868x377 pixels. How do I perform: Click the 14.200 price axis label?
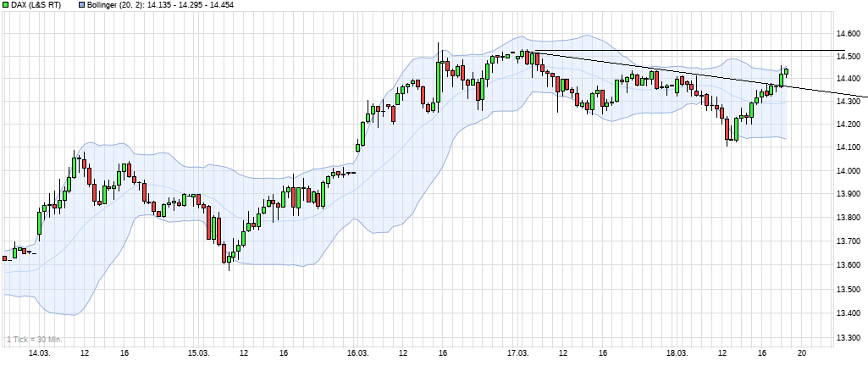coord(849,125)
